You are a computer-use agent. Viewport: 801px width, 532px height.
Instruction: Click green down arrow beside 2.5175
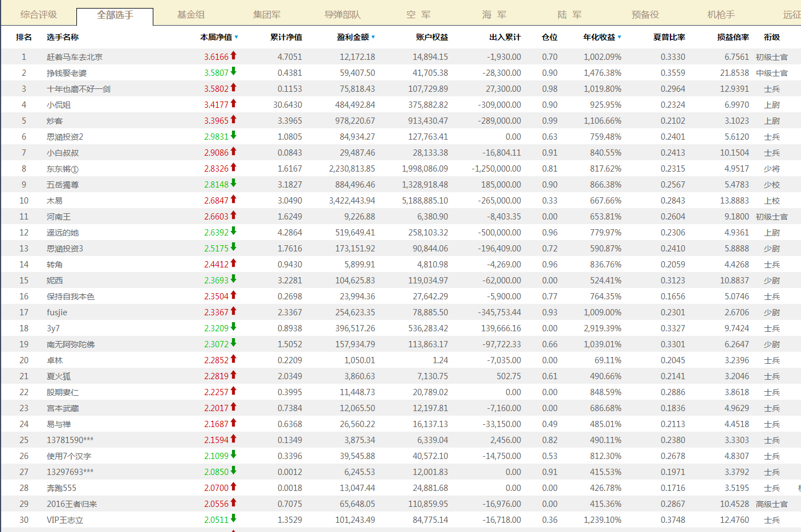click(x=233, y=247)
